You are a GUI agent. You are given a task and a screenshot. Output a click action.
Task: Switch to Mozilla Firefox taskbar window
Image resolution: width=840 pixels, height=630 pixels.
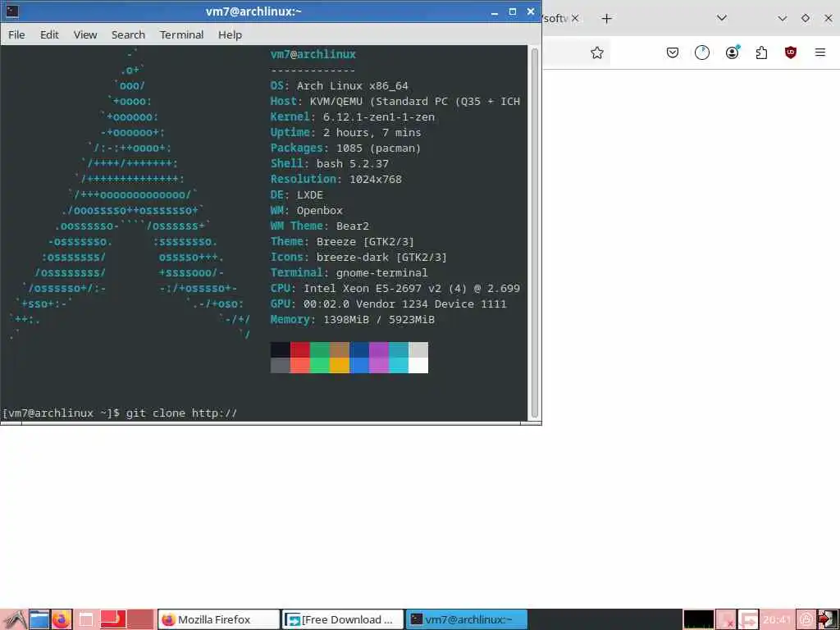tap(218, 619)
